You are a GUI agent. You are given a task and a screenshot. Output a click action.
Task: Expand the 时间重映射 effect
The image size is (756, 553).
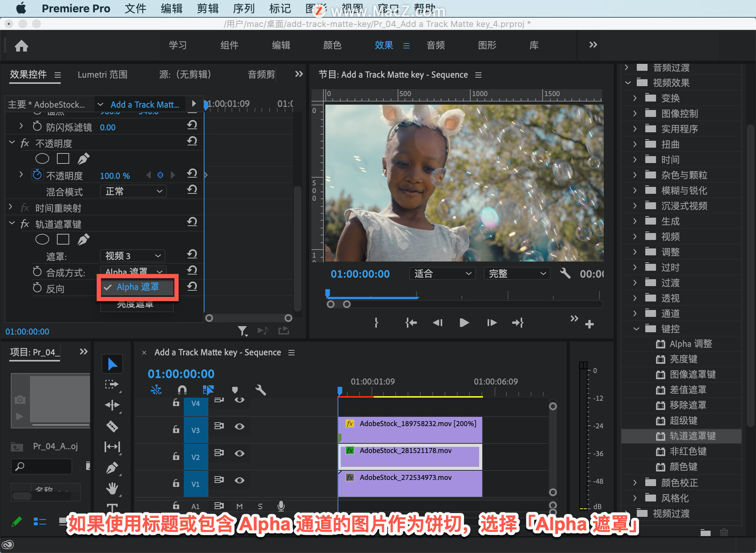coord(11,207)
